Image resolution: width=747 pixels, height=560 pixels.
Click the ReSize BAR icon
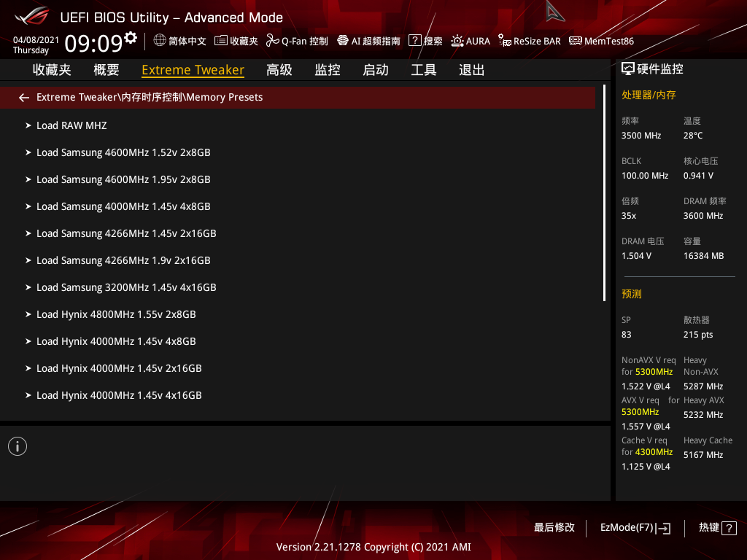[x=505, y=41]
